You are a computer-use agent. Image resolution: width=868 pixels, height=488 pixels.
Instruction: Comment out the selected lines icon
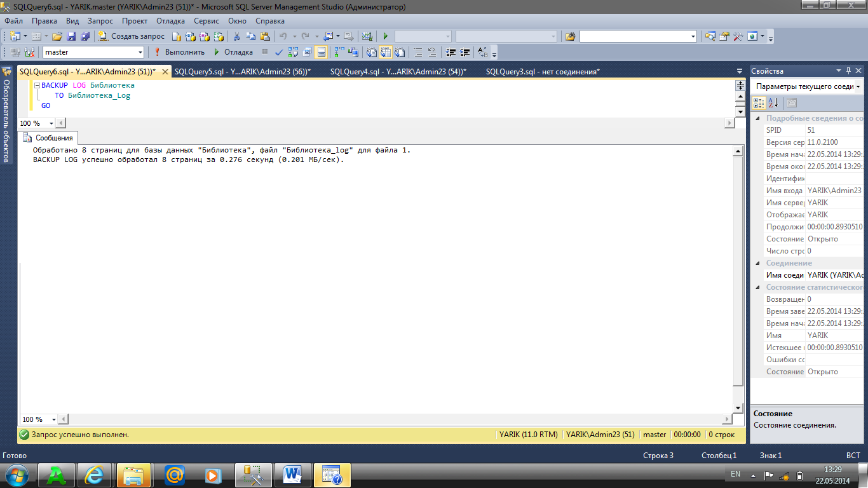coord(417,52)
